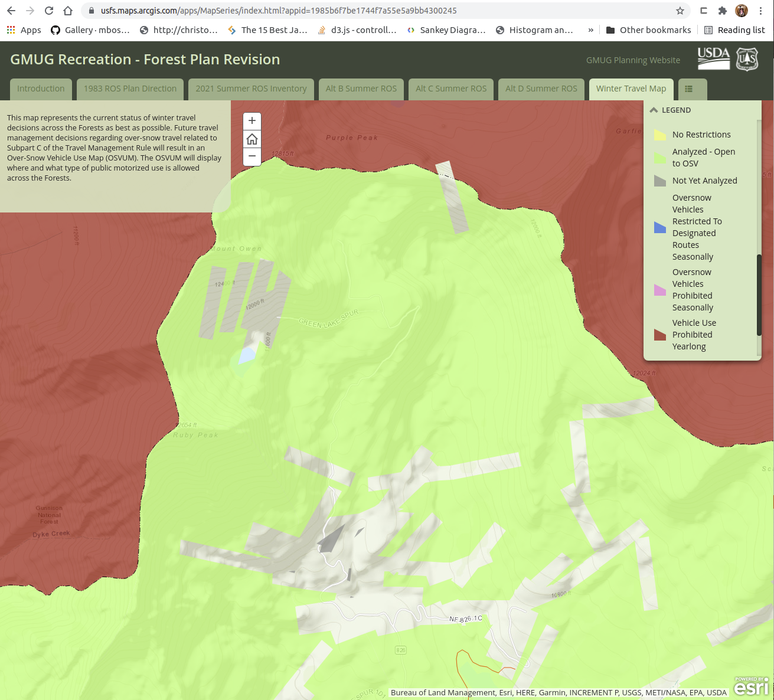Switch to the Introduction tab

click(x=41, y=89)
